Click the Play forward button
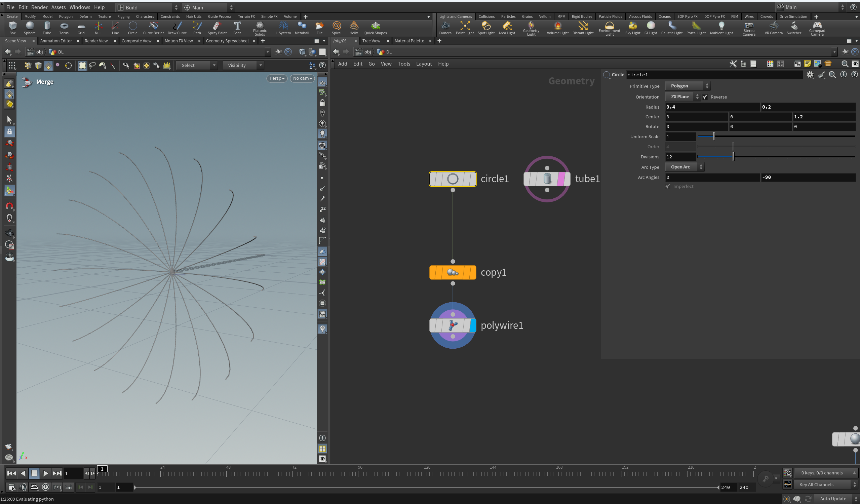The height and width of the screenshot is (504, 860). (x=45, y=473)
